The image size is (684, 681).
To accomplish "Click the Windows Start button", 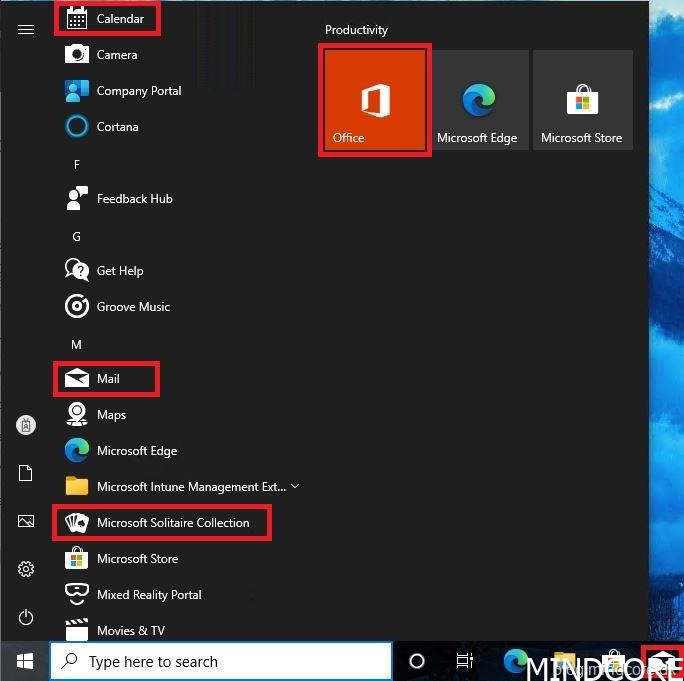I will 25,662.
